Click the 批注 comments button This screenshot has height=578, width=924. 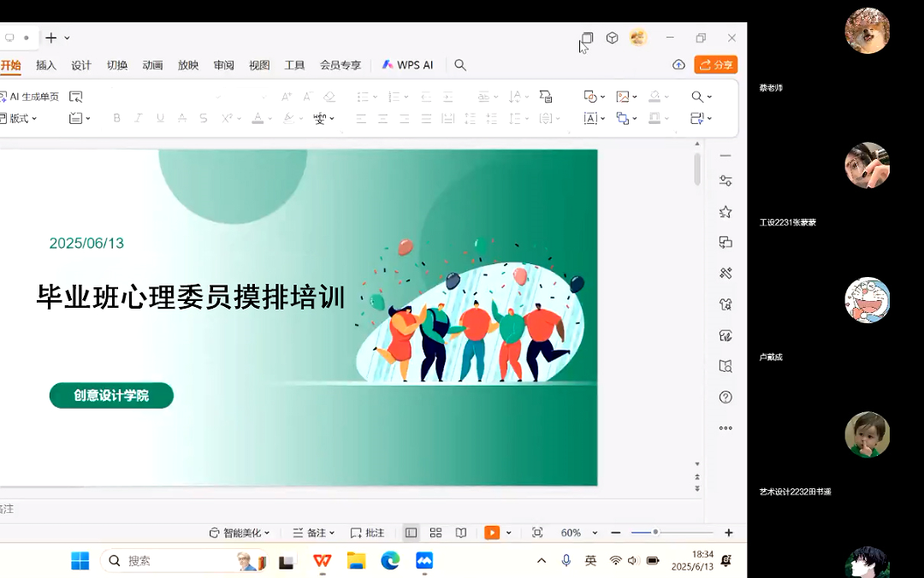pos(368,533)
